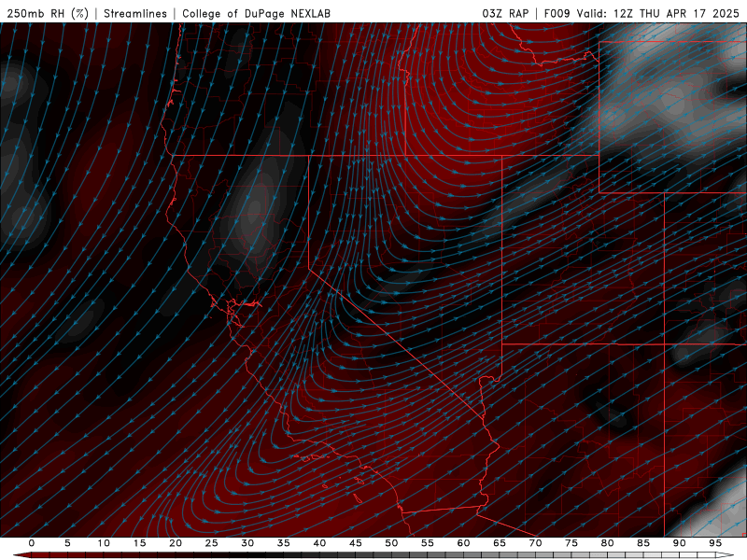Click "College of DuPage NEXLAB" header text

[x=256, y=13]
